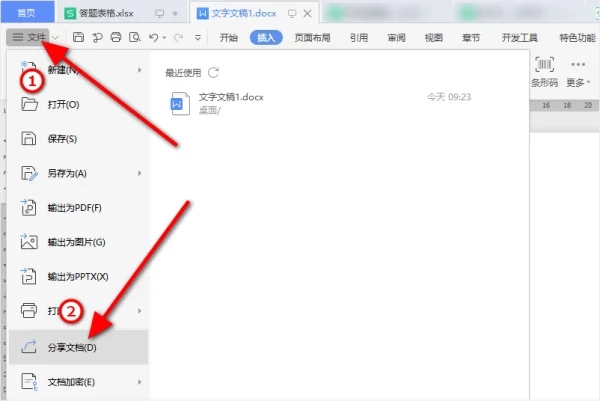Choose 打开(O) in the file menu

(78, 104)
